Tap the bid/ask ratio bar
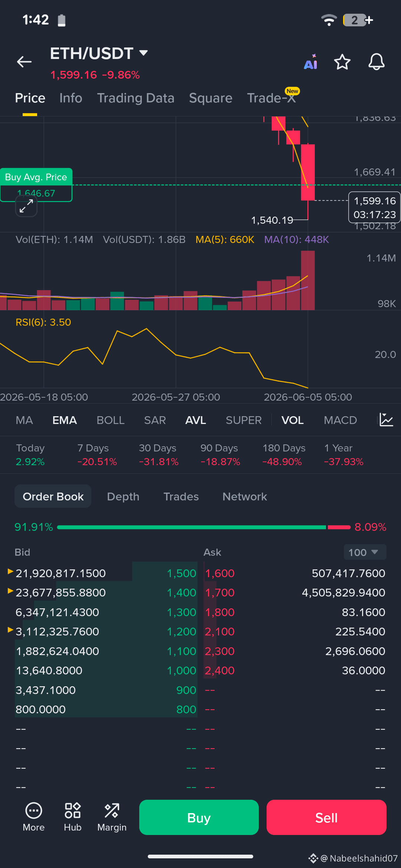This screenshot has width=401, height=868. pos(204,527)
